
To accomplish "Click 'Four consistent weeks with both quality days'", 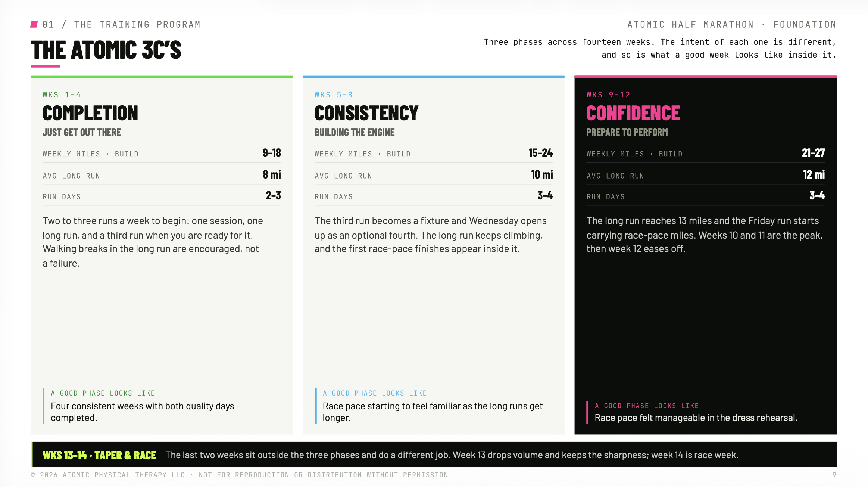I will (x=142, y=412).
